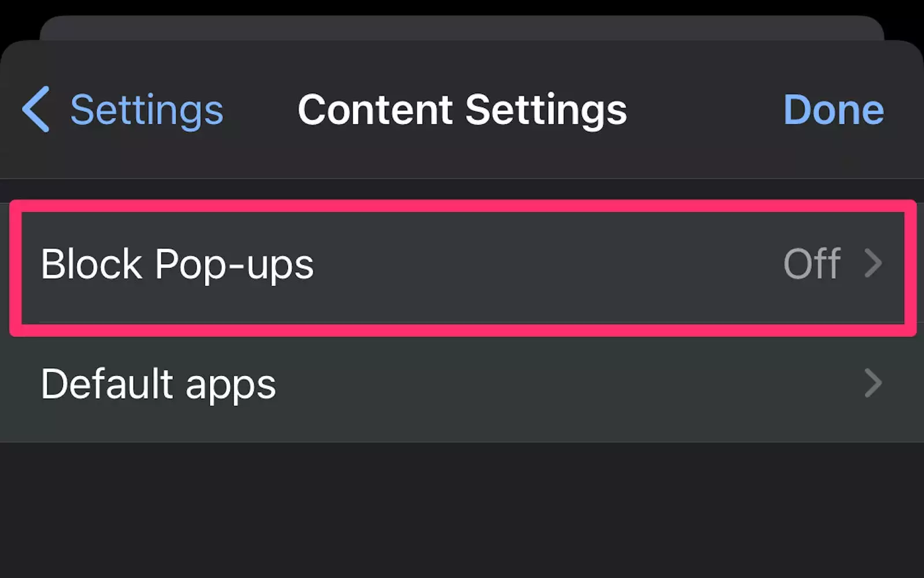This screenshot has width=924, height=578.
Task: Tap the back chevron arrow icon
Action: pos(36,109)
